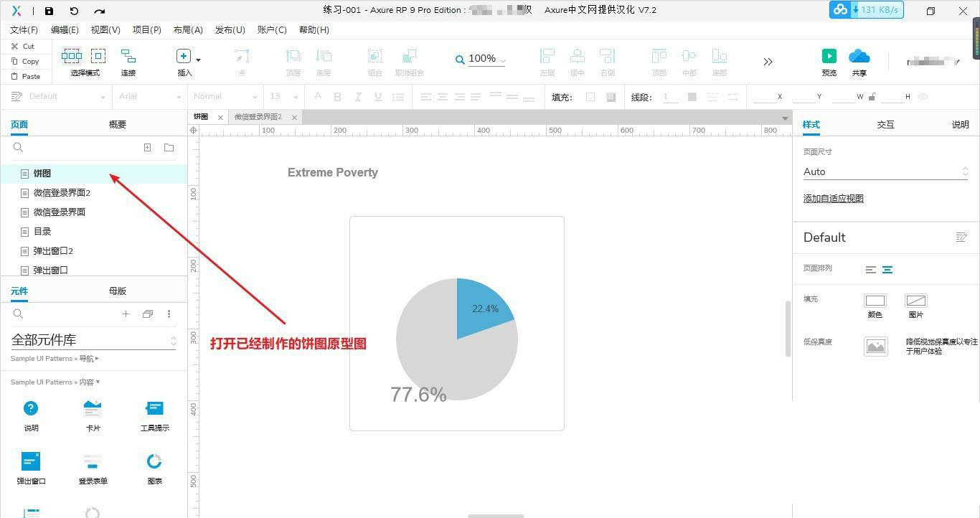Click the 添加自适应视图 link

click(833, 198)
